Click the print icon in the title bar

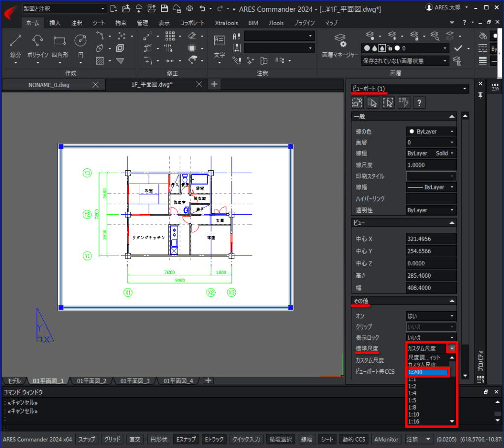click(x=189, y=9)
